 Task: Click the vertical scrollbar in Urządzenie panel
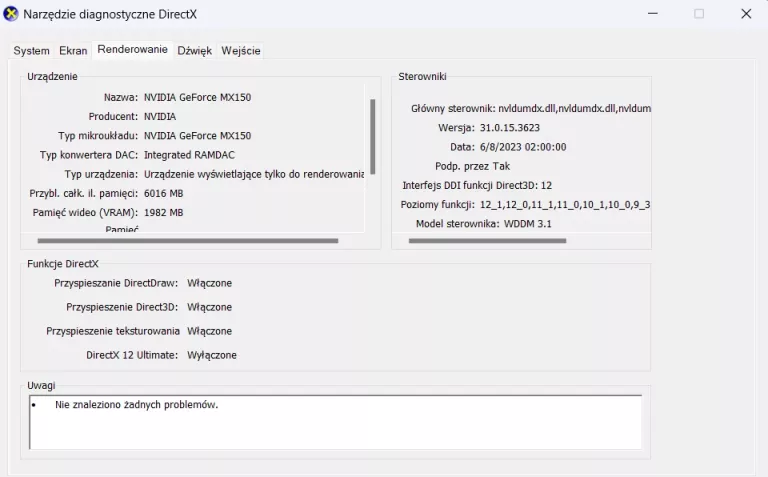(373, 137)
